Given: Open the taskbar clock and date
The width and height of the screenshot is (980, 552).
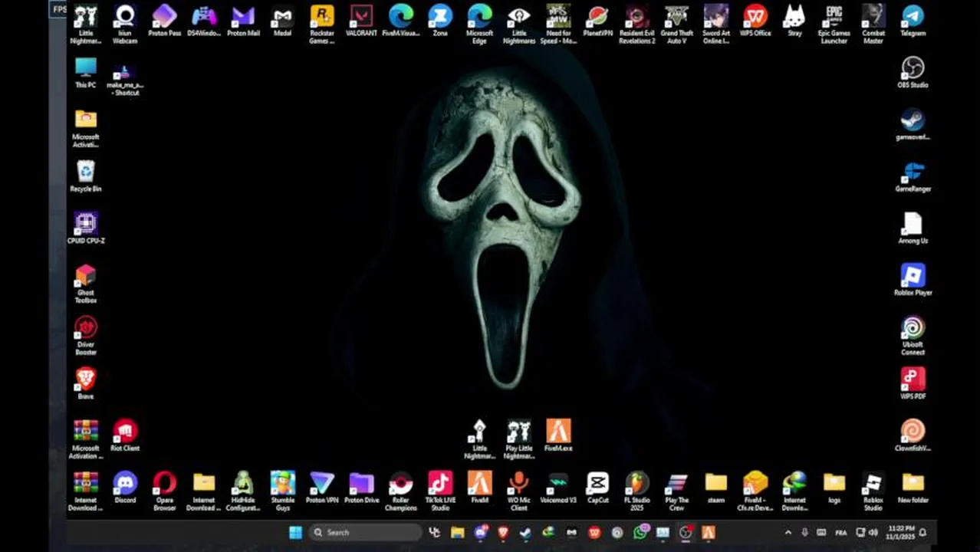Looking at the screenshot, I should point(900,532).
